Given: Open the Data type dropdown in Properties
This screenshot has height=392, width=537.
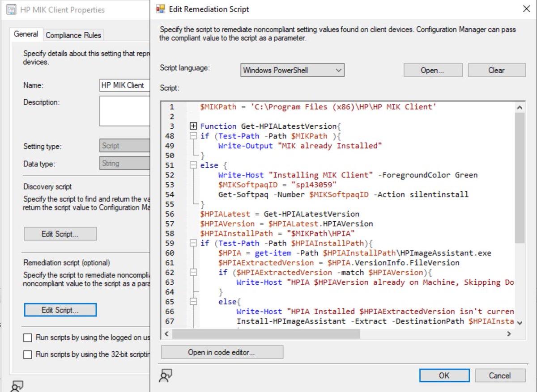Looking at the screenshot, I should [125, 164].
